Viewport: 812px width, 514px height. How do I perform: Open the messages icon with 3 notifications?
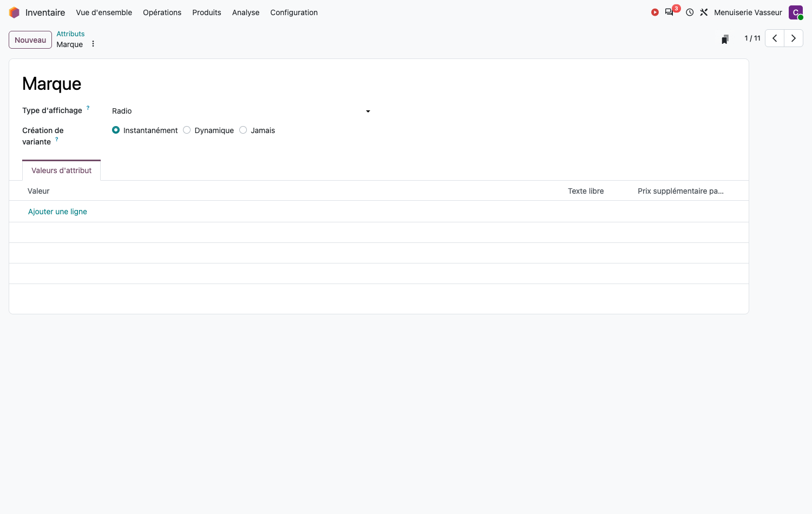tap(670, 12)
